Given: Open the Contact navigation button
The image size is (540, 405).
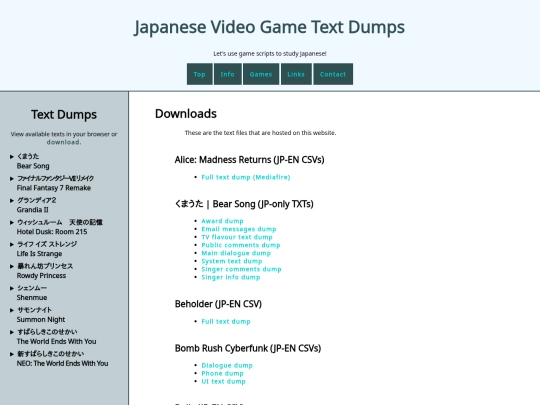Looking at the screenshot, I should click(x=333, y=74).
